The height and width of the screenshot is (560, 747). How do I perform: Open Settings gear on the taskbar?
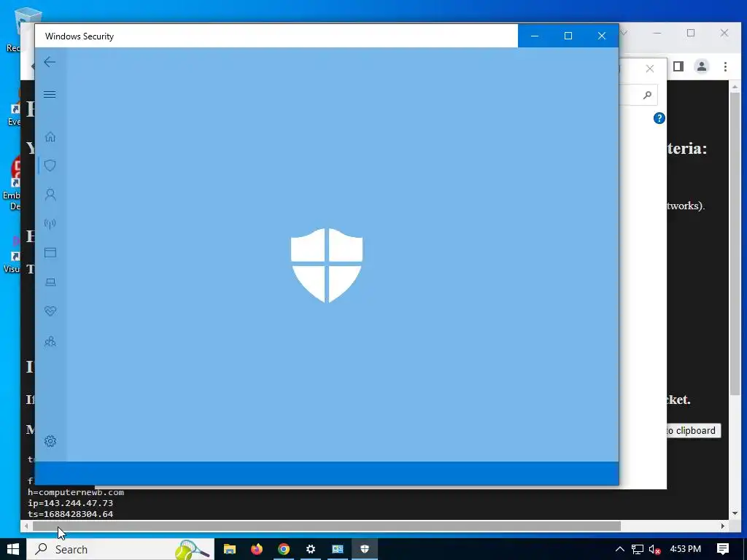tap(311, 549)
